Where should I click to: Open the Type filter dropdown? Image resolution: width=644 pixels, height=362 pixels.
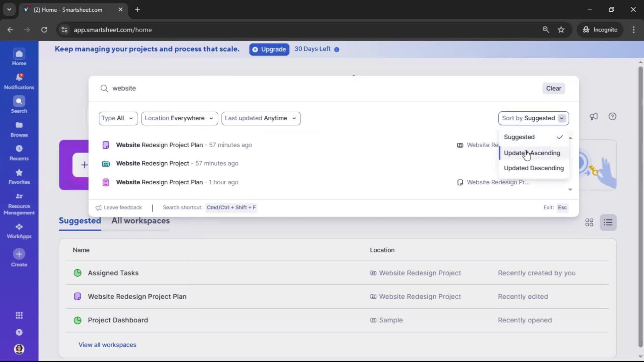pos(118,118)
